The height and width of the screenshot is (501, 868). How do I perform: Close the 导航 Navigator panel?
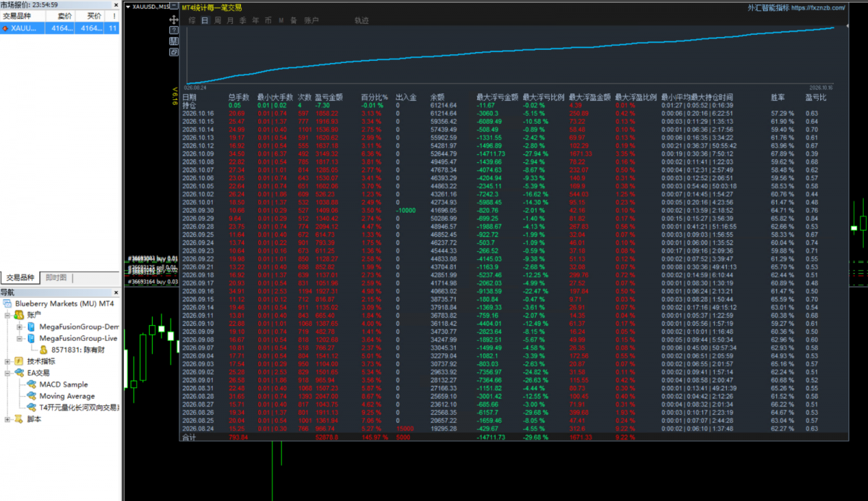click(x=116, y=292)
